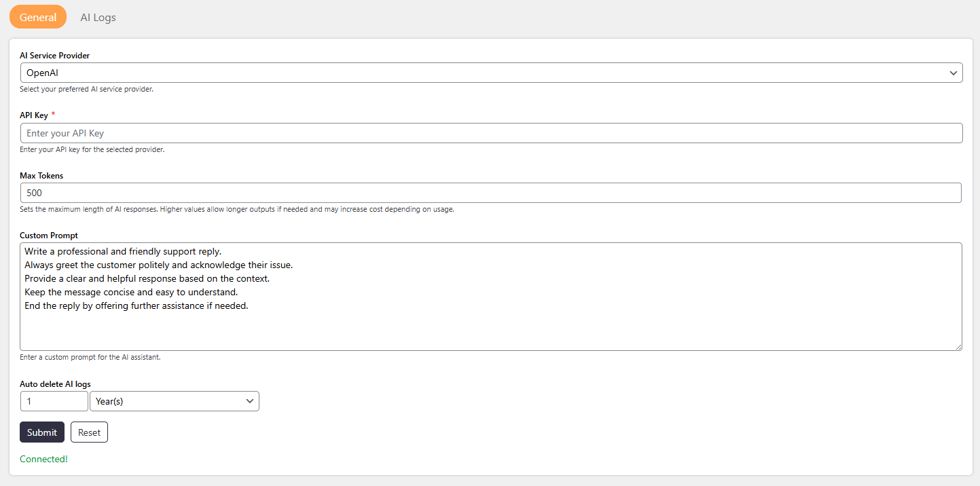Click the Custom Prompt textarea resize handle
The height and width of the screenshot is (486, 980).
(x=958, y=346)
